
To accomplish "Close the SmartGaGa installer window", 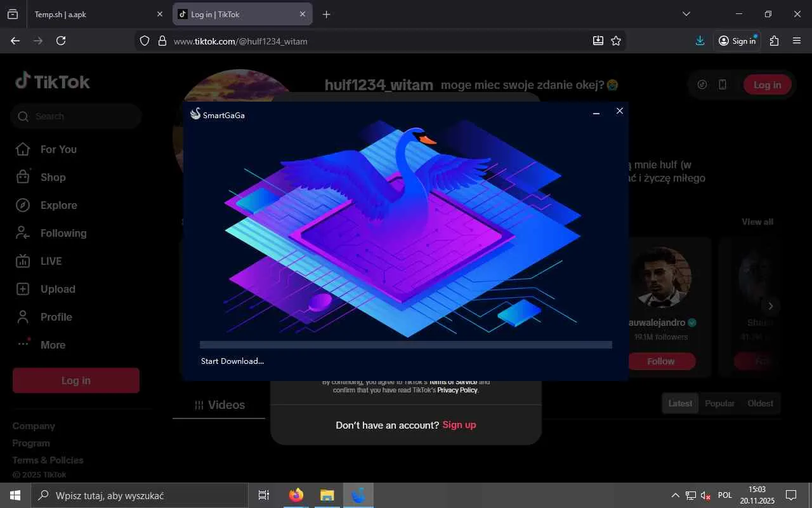I will pos(620,111).
